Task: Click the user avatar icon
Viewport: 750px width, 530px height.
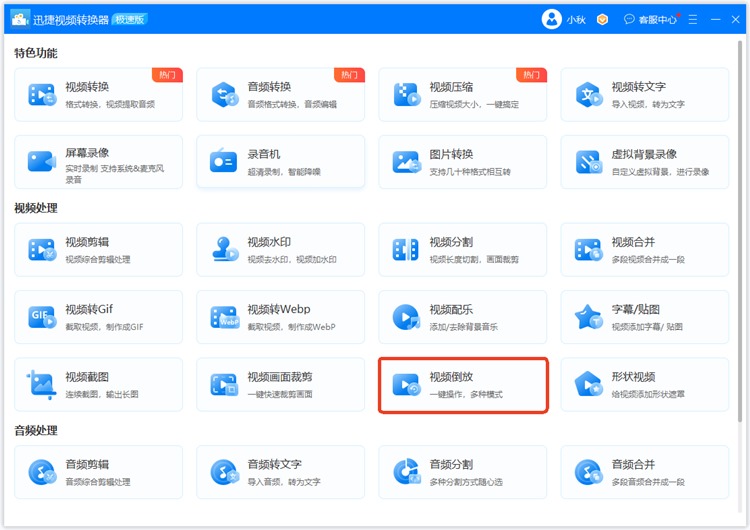Action: [x=551, y=19]
